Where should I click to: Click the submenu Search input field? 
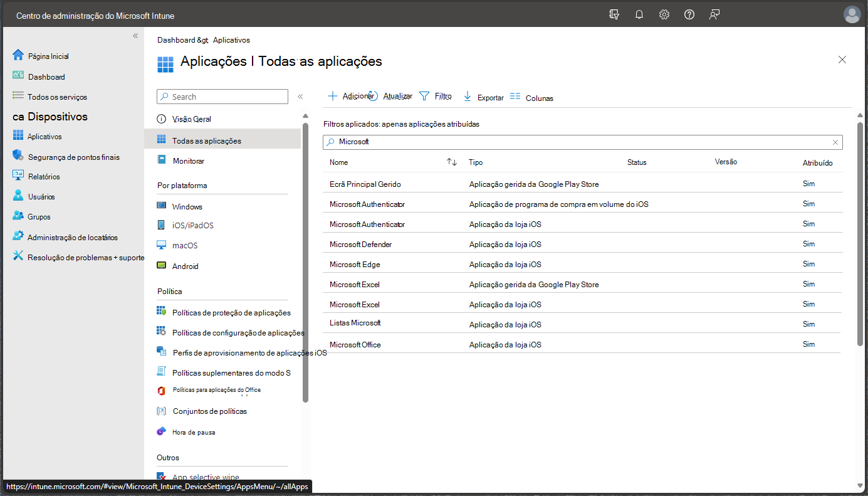[x=222, y=97]
